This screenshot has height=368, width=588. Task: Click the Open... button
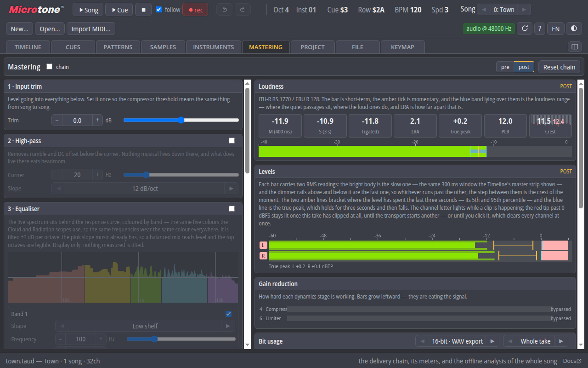pos(50,29)
